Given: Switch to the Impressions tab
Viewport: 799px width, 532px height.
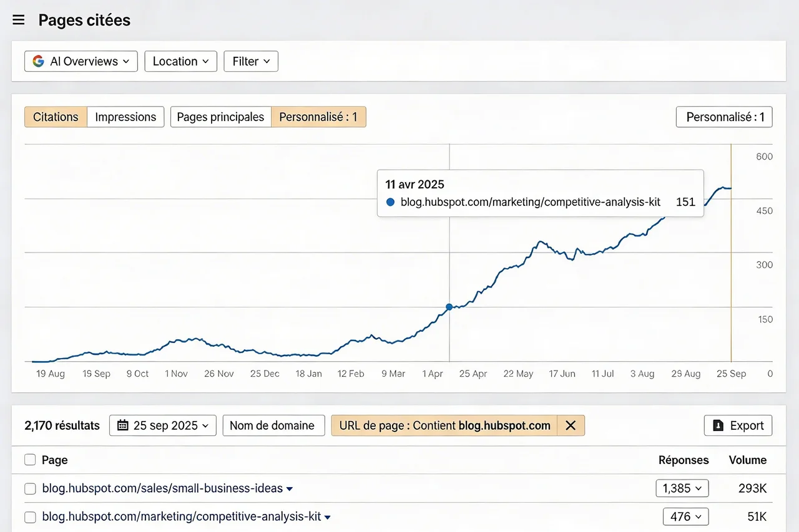Looking at the screenshot, I should pos(125,117).
